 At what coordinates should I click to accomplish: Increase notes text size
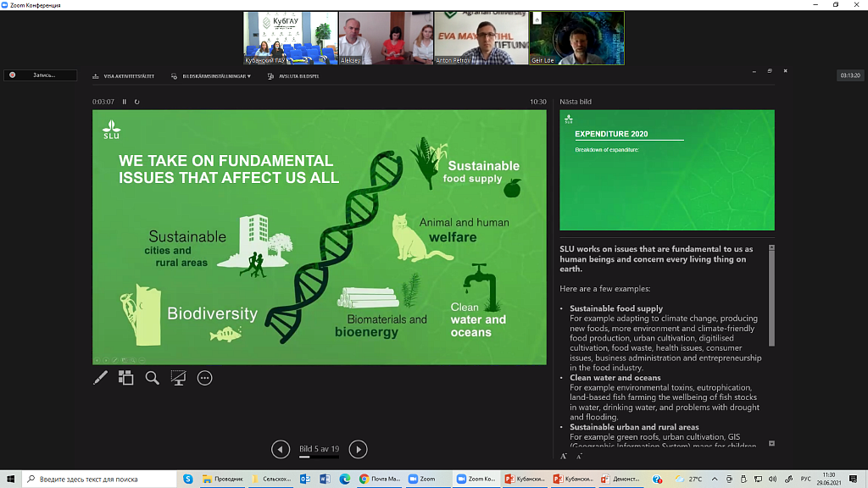564,457
